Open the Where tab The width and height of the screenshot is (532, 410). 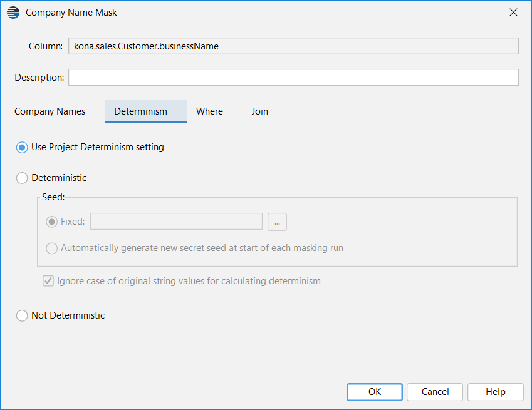209,111
